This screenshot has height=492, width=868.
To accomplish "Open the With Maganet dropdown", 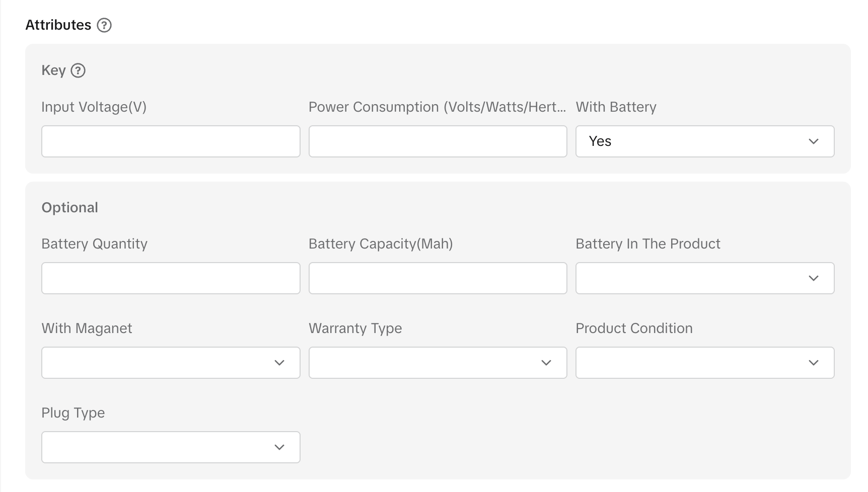I will (171, 363).
